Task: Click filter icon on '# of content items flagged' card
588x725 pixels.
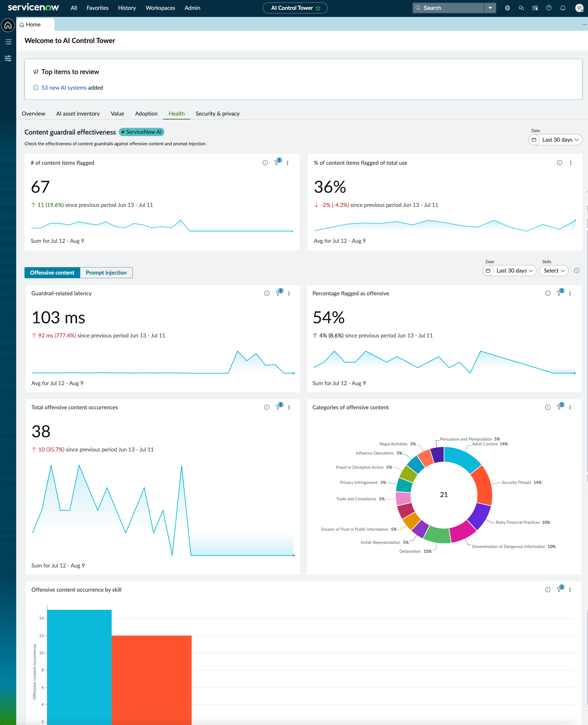Action: pyautogui.click(x=277, y=162)
